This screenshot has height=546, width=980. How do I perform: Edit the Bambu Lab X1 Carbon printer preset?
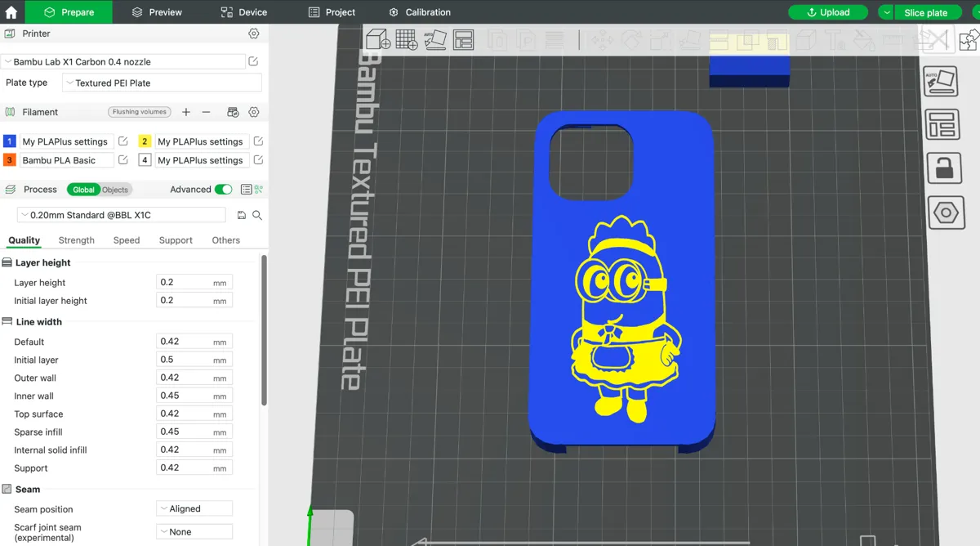253,61
